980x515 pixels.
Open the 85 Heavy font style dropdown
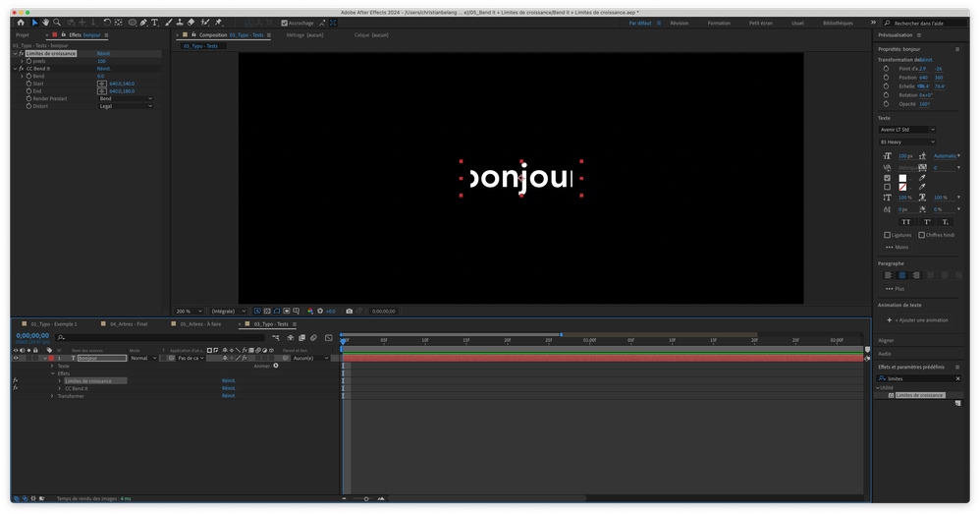[x=907, y=143]
